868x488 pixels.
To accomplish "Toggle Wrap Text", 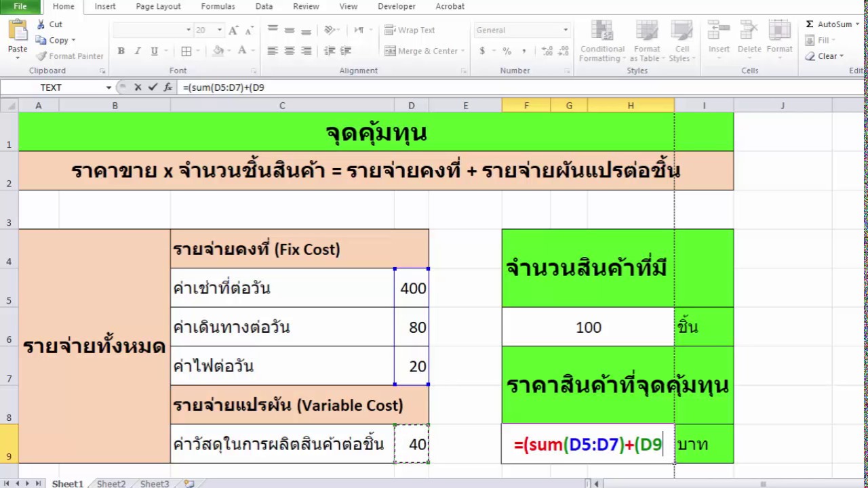I will (x=410, y=30).
